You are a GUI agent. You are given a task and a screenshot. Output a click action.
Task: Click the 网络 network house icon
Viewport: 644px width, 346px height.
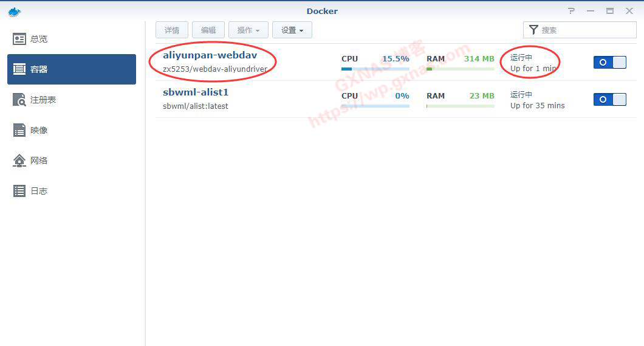point(19,161)
